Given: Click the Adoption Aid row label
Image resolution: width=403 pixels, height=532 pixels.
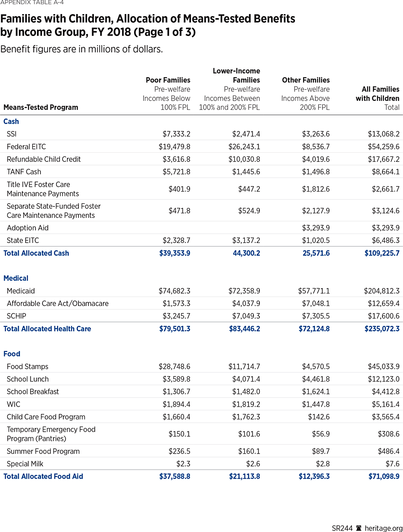Looking at the screenshot, I should 28,228.
